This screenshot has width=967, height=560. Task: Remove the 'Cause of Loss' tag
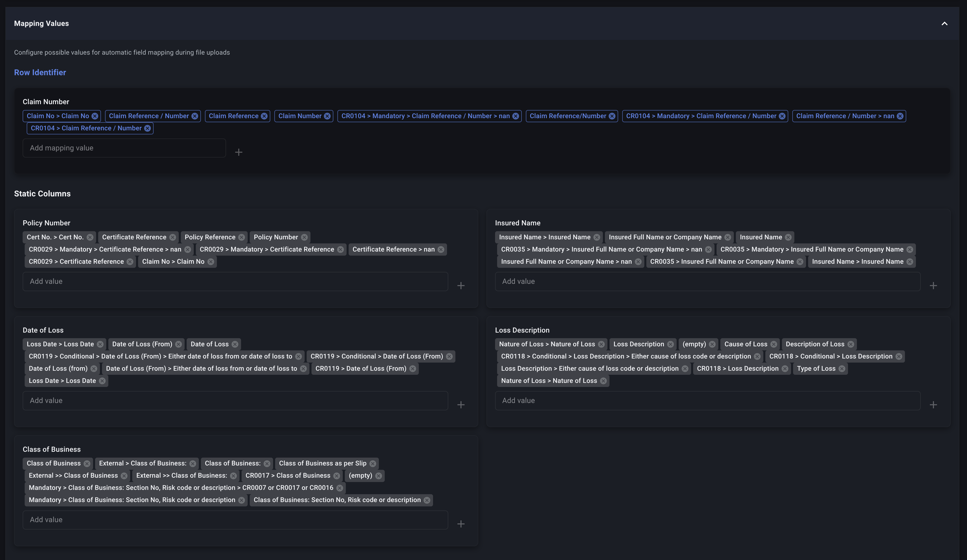(x=773, y=345)
